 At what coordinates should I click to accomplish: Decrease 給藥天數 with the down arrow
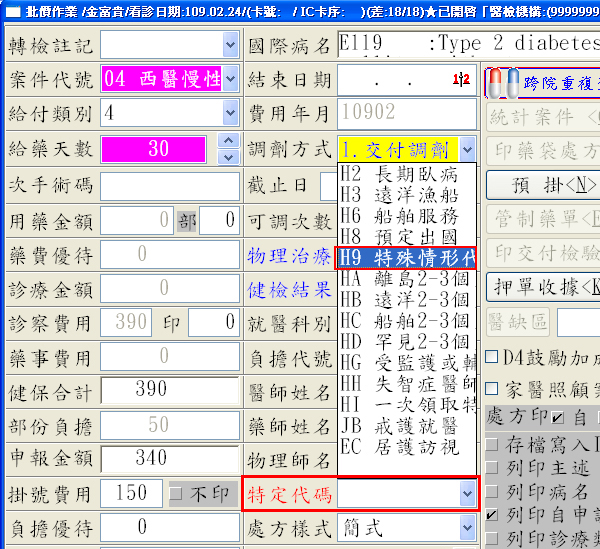229,157
